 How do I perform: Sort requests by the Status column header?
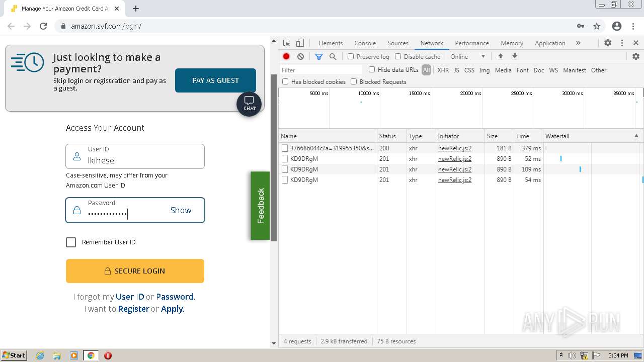(x=392, y=136)
